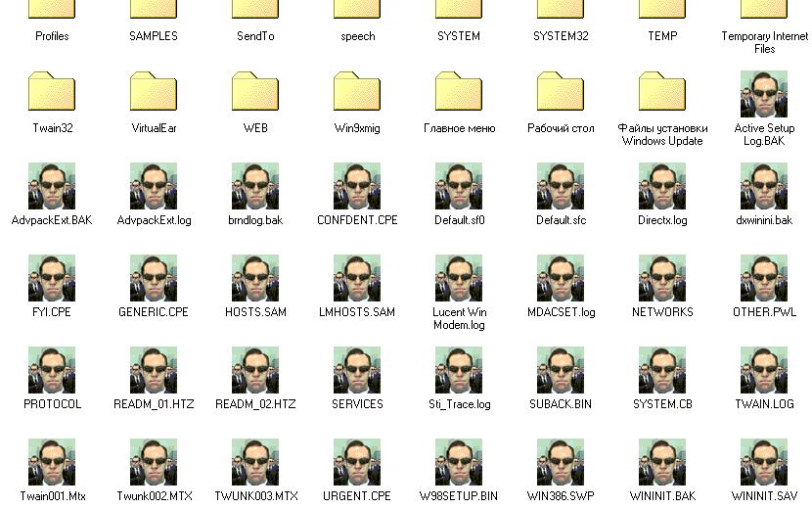812x509 pixels.
Task: Open the VirtualEar folder
Action: (x=154, y=91)
